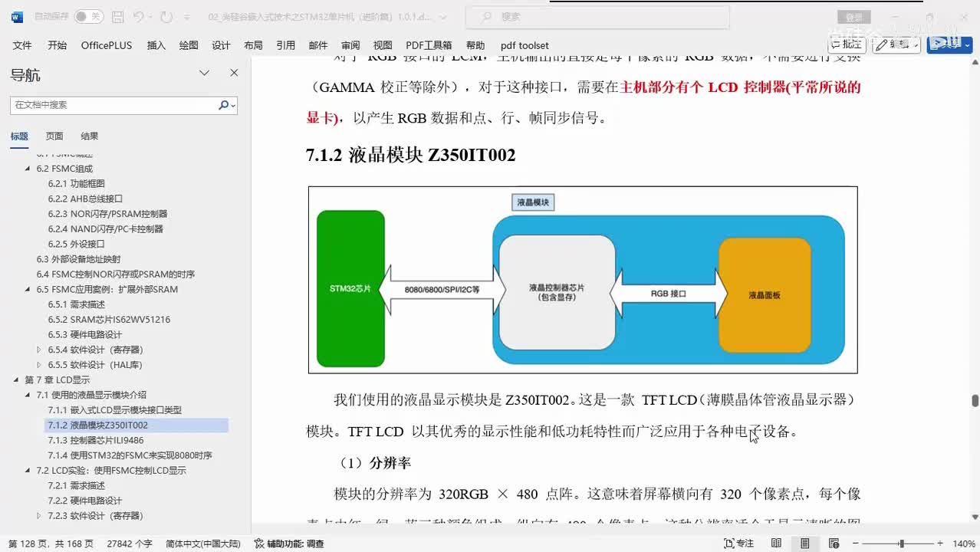Open the 引用 ribbon tab

point(285,45)
